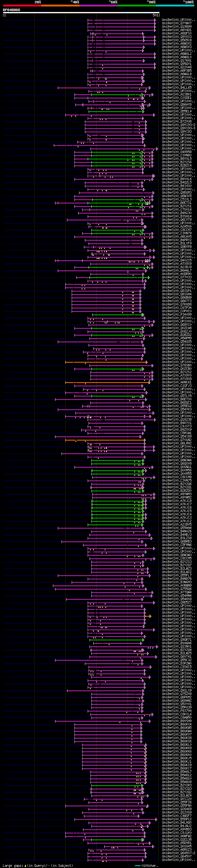Click hit label UniRef100_A8WSV2
This screenshot has height=868, width=197.
click(177, 44)
